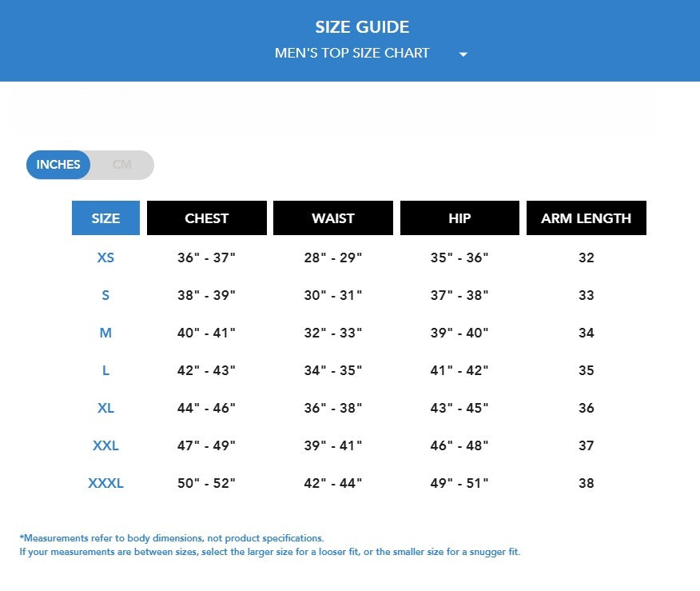Viewport: 700px width, 591px height.
Task: Select the XL size row label
Action: 105,408
